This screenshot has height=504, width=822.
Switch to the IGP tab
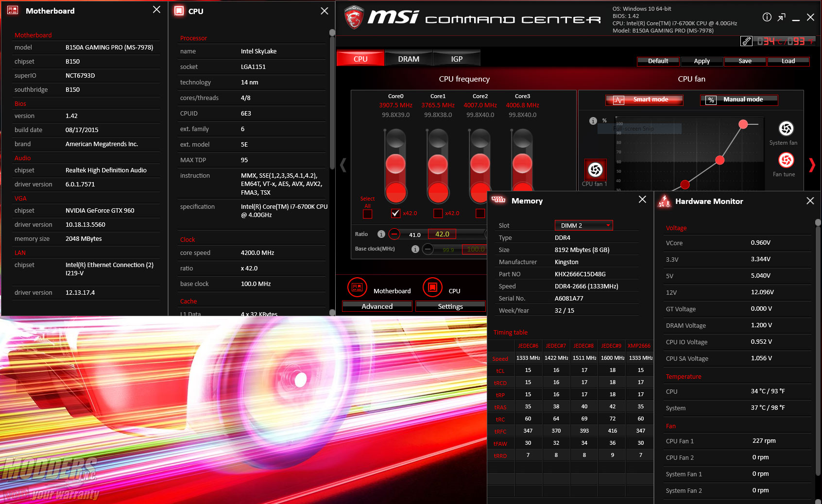(457, 59)
